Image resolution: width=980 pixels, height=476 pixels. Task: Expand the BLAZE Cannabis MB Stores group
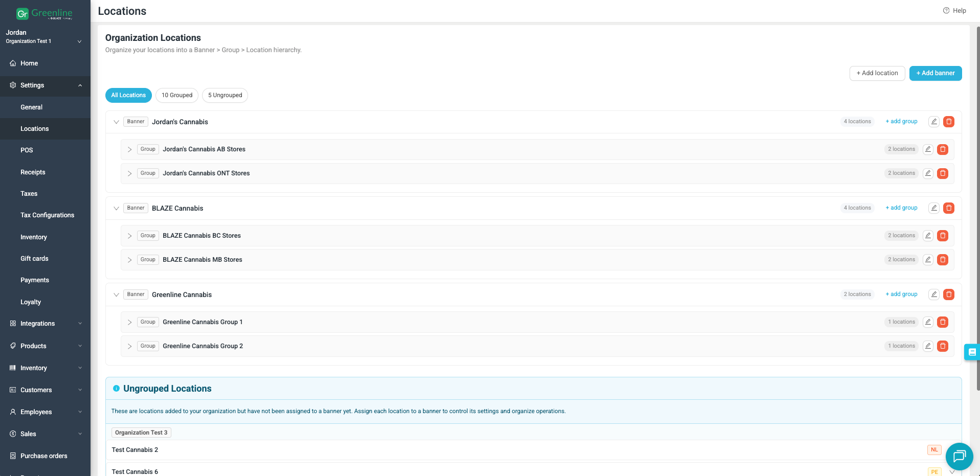point(129,260)
